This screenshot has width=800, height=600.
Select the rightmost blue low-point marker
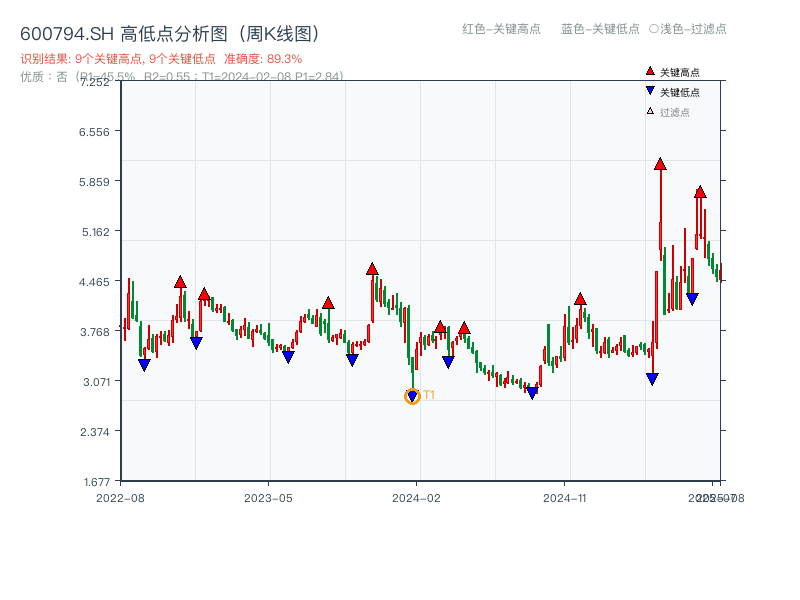pos(690,298)
